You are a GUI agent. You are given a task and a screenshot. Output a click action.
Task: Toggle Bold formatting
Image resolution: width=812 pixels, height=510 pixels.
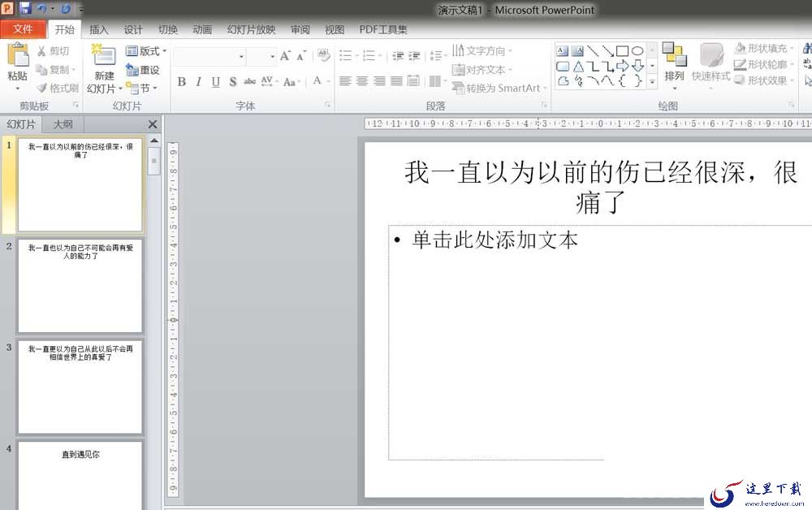pos(182,81)
